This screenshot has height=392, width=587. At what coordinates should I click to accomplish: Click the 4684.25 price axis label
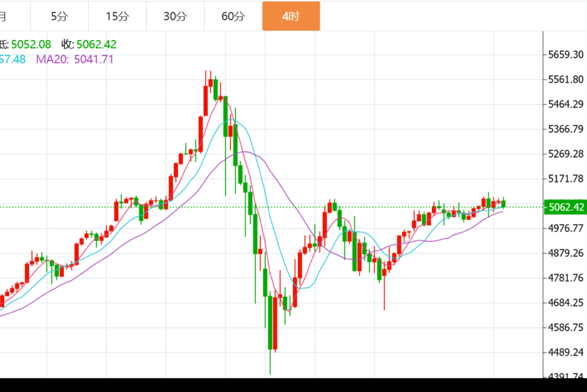[565, 303]
